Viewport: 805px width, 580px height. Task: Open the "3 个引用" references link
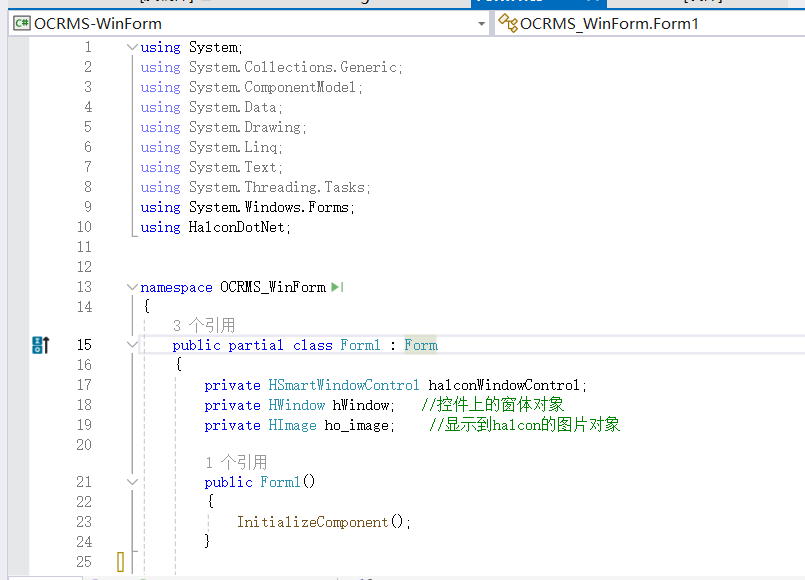(204, 325)
